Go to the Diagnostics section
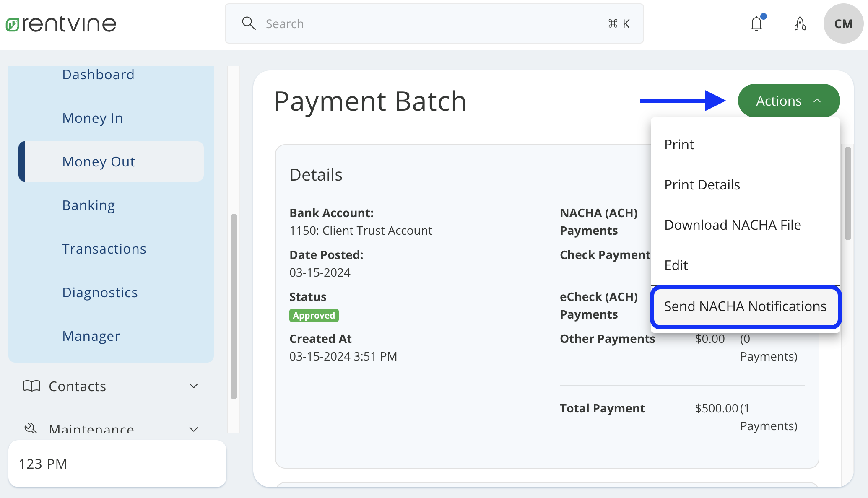Image resolution: width=868 pixels, height=498 pixels. click(x=100, y=292)
